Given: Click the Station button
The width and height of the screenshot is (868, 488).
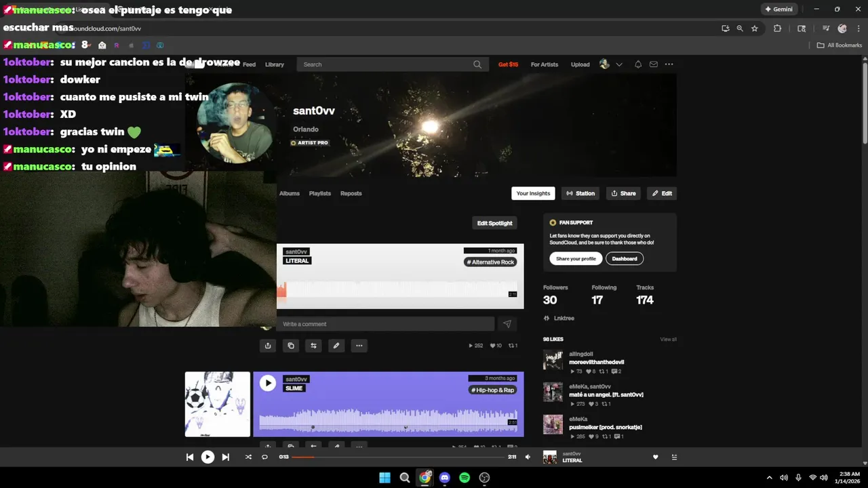Looking at the screenshot, I should (580, 193).
